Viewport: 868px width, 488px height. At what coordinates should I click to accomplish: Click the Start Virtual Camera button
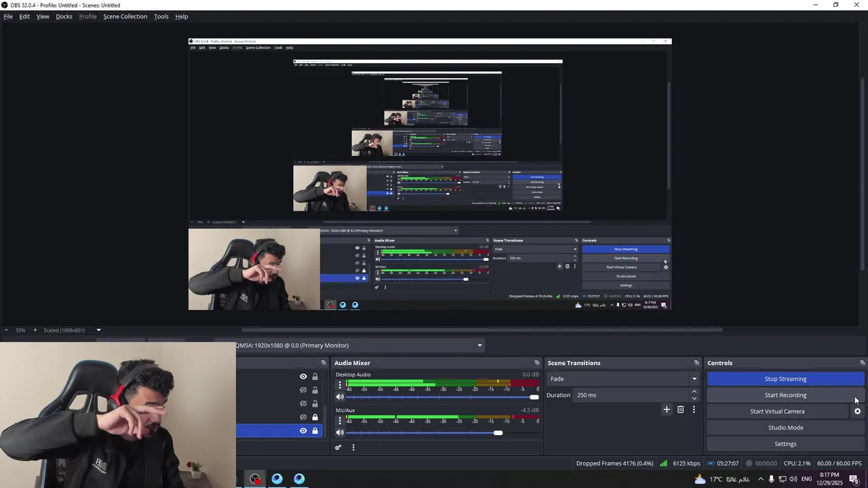click(777, 411)
